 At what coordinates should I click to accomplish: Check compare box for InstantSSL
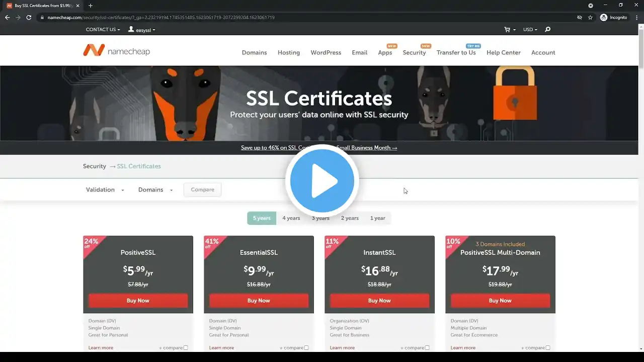pyautogui.click(x=427, y=347)
